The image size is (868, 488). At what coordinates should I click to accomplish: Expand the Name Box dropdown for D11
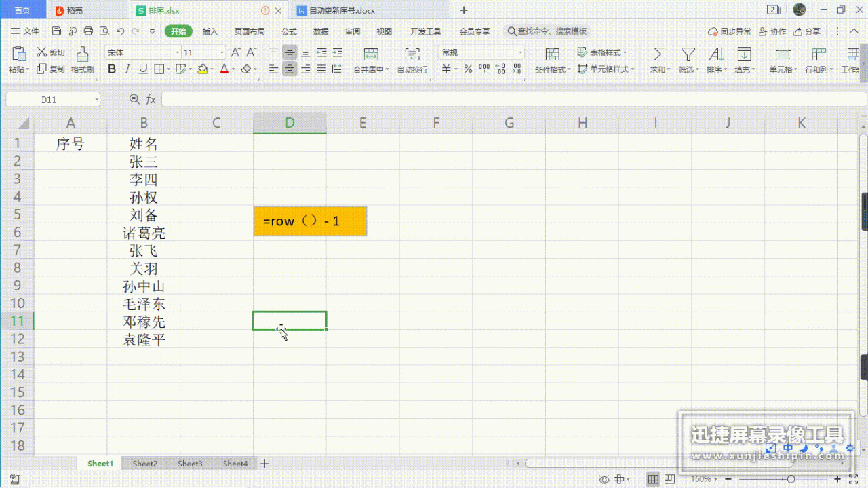coord(97,100)
